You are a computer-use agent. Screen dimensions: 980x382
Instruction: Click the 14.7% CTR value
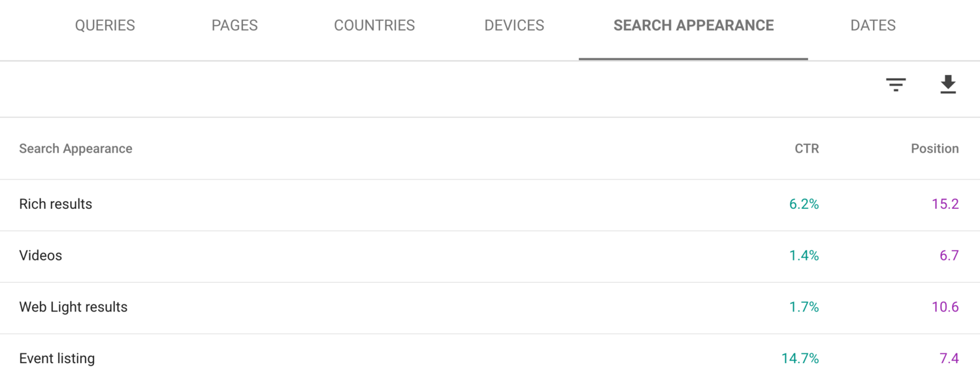[x=800, y=358]
